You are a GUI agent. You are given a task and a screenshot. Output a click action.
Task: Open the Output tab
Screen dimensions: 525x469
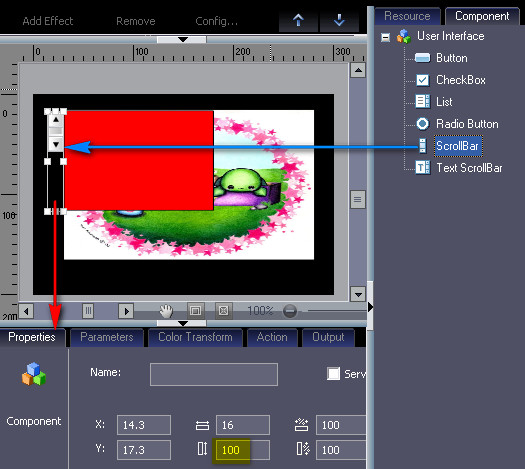click(328, 337)
